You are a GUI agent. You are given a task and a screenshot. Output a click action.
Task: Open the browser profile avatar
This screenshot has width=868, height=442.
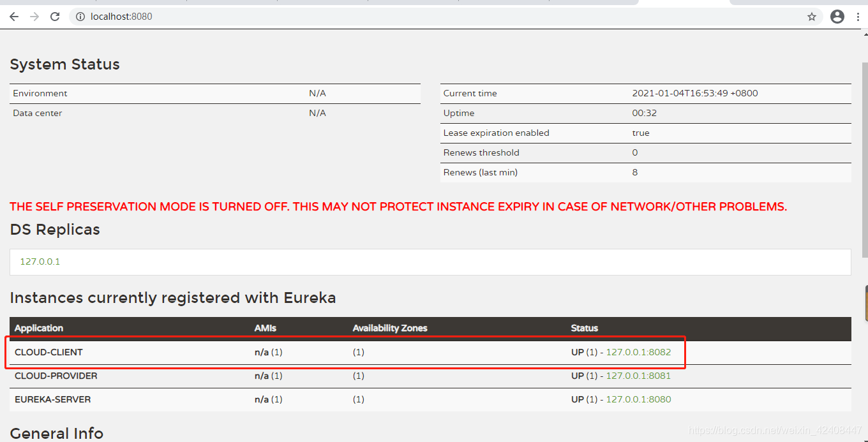point(837,17)
